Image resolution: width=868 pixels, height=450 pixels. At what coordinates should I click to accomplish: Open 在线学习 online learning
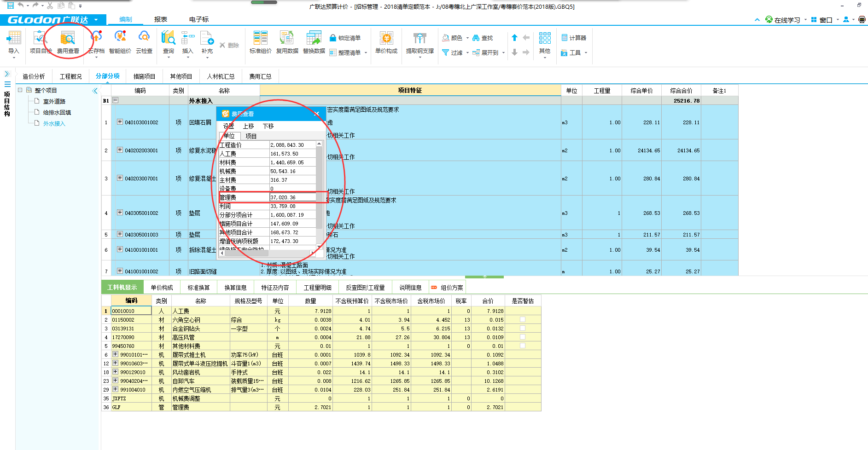coord(782,20)
